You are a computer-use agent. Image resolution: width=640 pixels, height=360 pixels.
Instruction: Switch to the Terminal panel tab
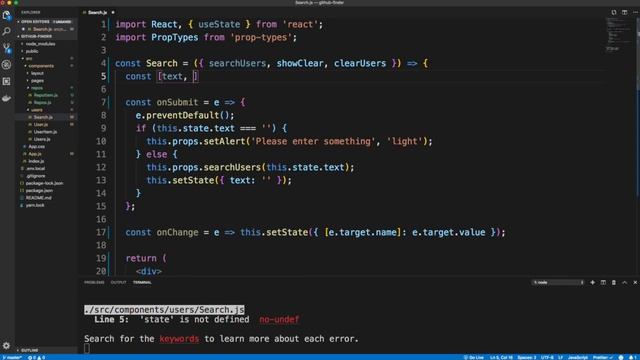(x=142, y=282)
